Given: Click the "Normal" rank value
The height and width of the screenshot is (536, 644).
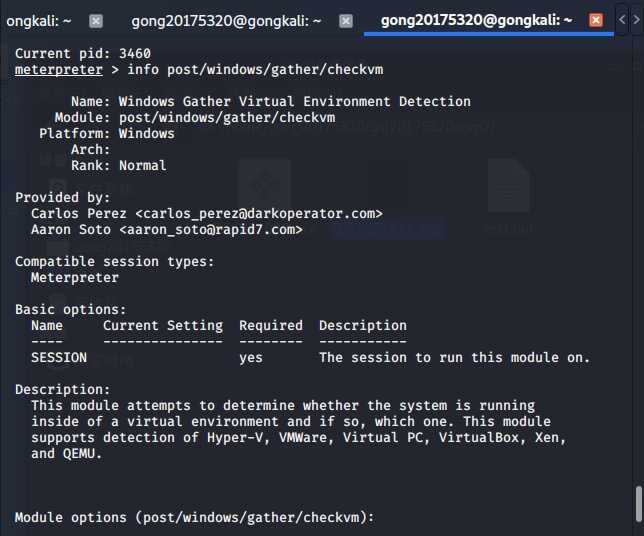Looking at the screenshot, I should tap(143, 165).
